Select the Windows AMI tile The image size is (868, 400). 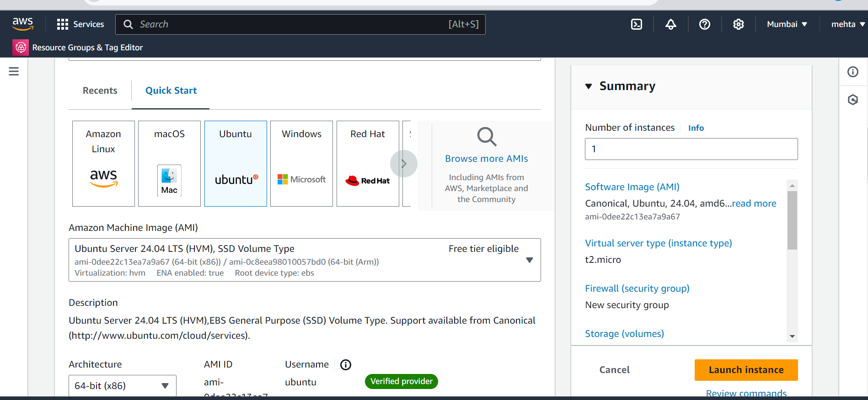(301, 164)
